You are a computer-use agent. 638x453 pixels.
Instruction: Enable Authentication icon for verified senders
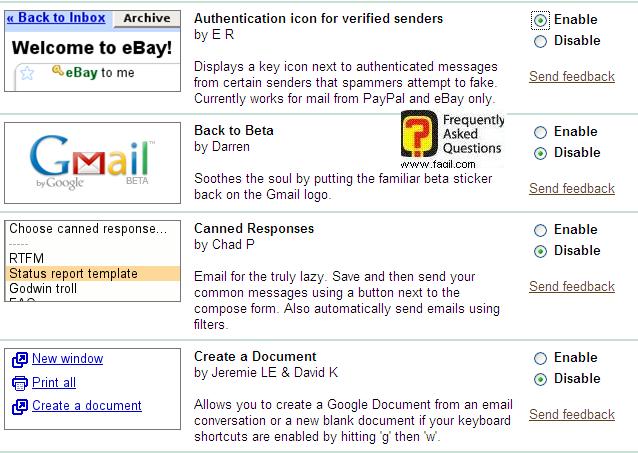pos(541,20)
